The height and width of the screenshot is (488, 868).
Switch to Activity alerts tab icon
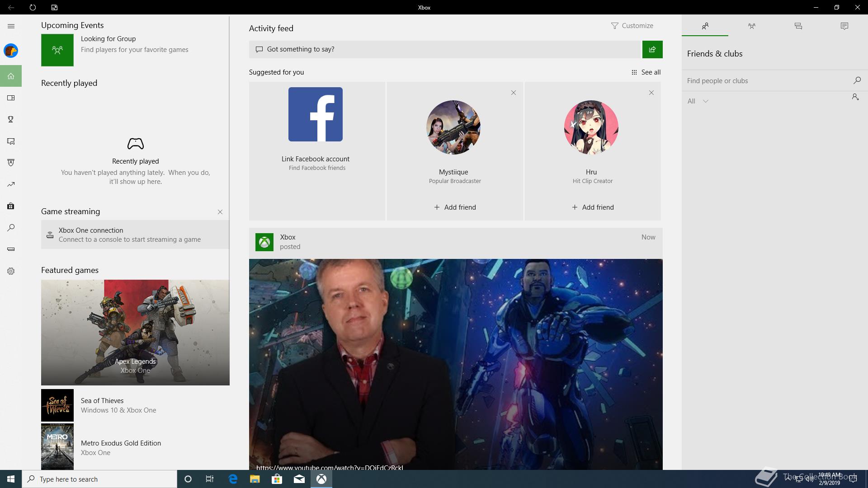click(844, 26)
